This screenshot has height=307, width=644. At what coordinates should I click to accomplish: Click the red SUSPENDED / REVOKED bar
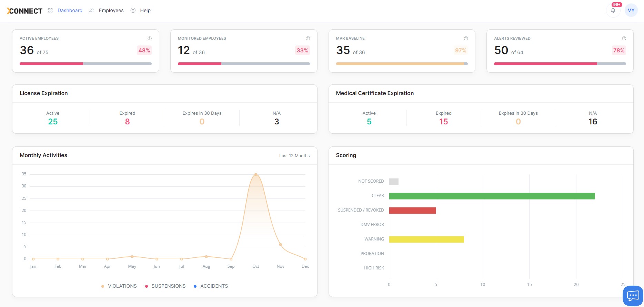pos(412,211)
